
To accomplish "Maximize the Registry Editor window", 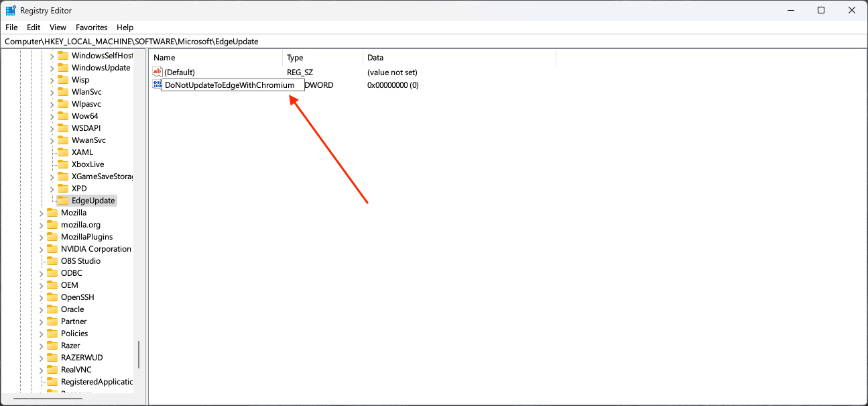I will point(821,10).
